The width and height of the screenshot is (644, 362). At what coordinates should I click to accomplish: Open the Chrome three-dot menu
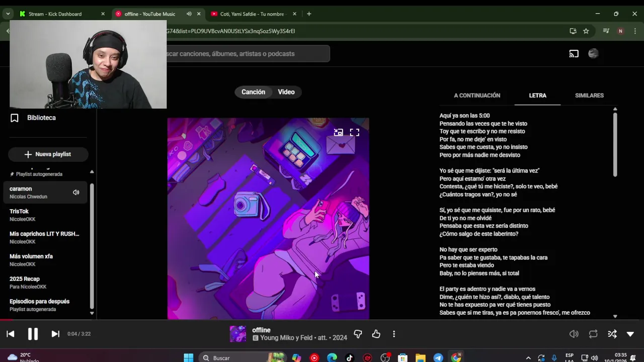pyautogui.click(x=635, y=31)
